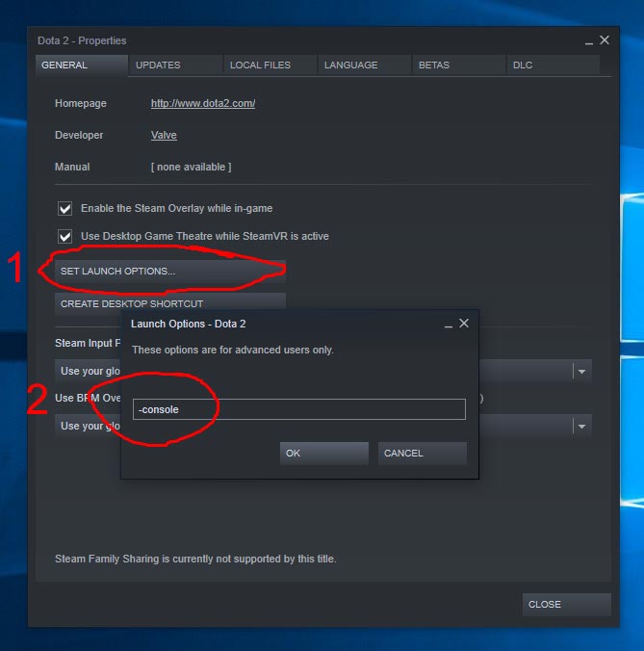Open the LOCAL FILES tab
Viewport: 644px width, 651px height.
(270, 65)
